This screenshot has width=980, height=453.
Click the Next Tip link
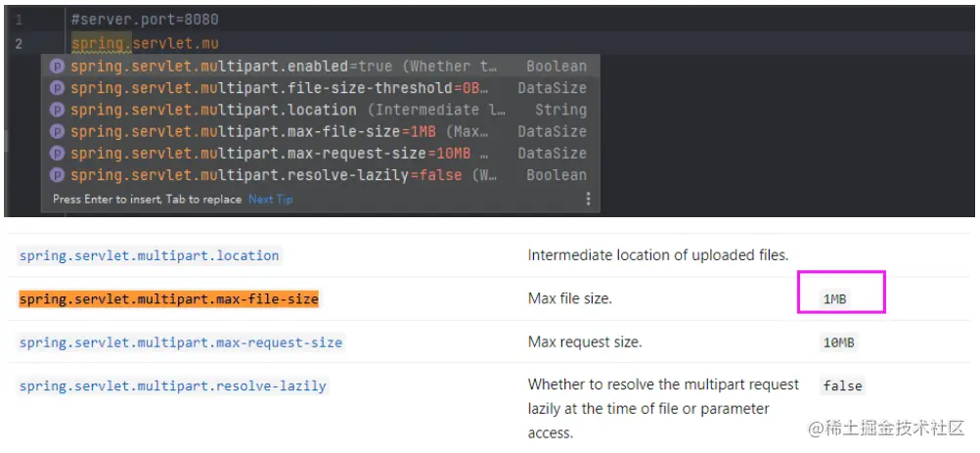pyautogui.click(x=270, y=199)
